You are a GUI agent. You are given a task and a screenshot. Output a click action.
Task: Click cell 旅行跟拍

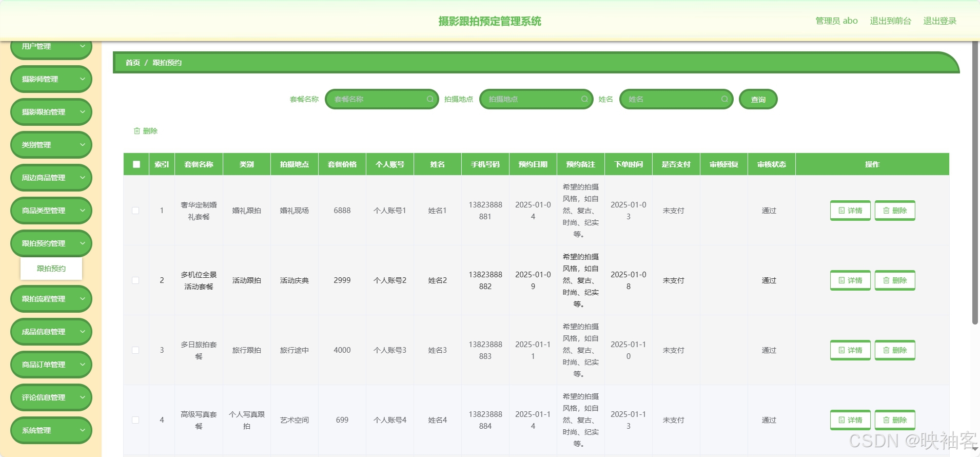(247, 350)
